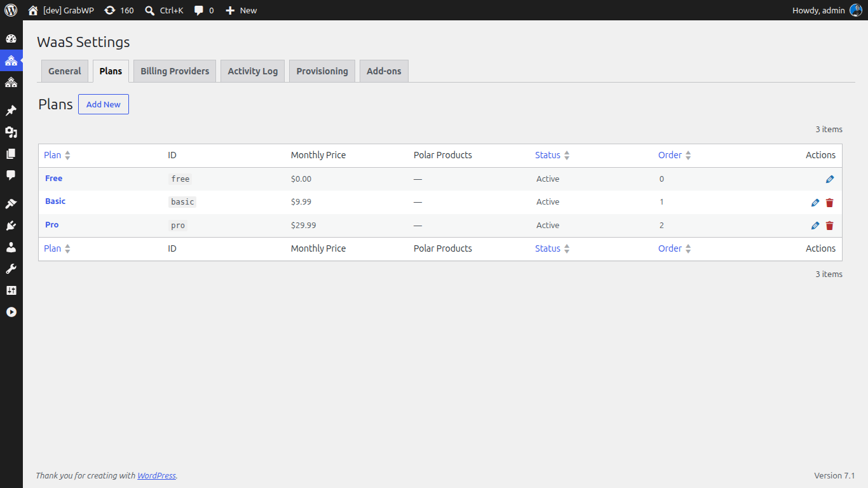The width and height of the screenshot is (868, 488).
Task: Click the search magnifier icon Ctrl+K
Action: tap(149, 10)
